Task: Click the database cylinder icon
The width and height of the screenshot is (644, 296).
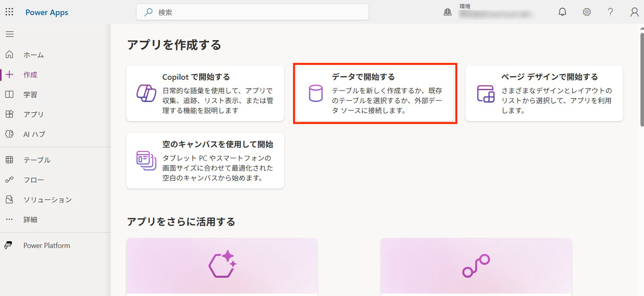Action: click(x=316, y=93)
